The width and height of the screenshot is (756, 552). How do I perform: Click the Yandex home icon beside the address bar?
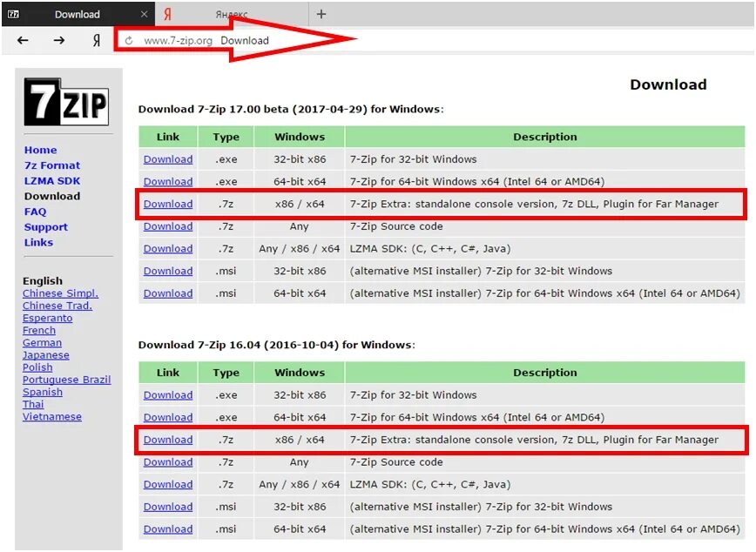tap(97, 41)
